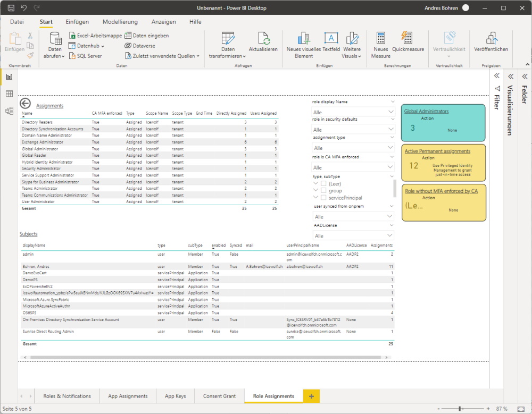Image resolution: width=532 pixels, height=414 pixels.
Task: Open Zuletzt verwendete Quellen list
Action: [x=162, y=56]
